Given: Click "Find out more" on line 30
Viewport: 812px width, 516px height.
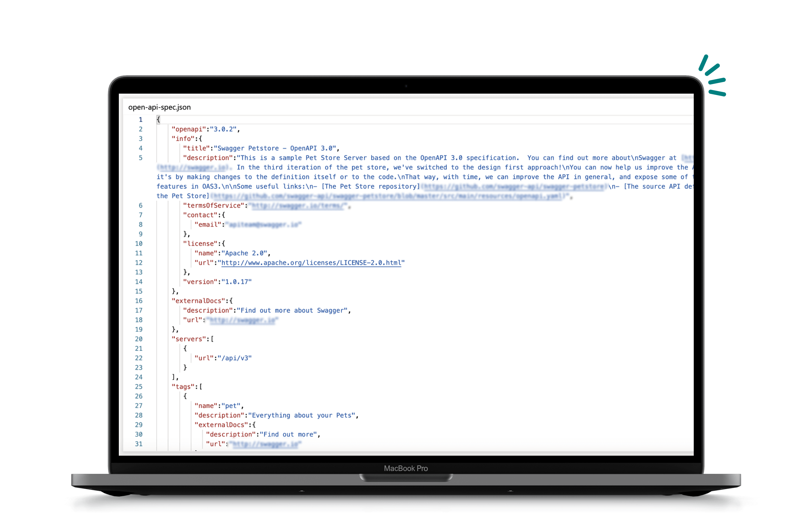Looking at the screenshot, I should (288, 434).
